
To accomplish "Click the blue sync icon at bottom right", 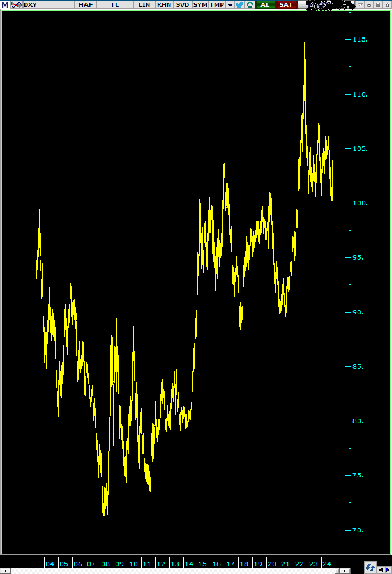I will 370,567.
